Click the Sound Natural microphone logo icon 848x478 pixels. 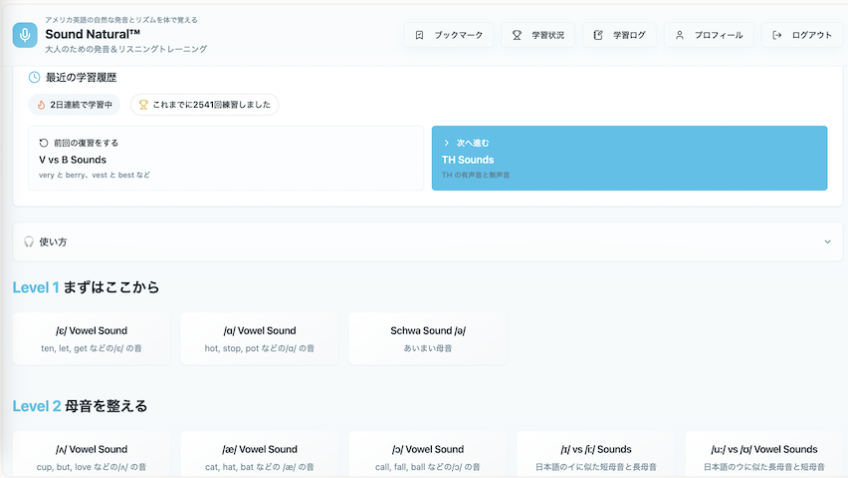pos(25,35)
